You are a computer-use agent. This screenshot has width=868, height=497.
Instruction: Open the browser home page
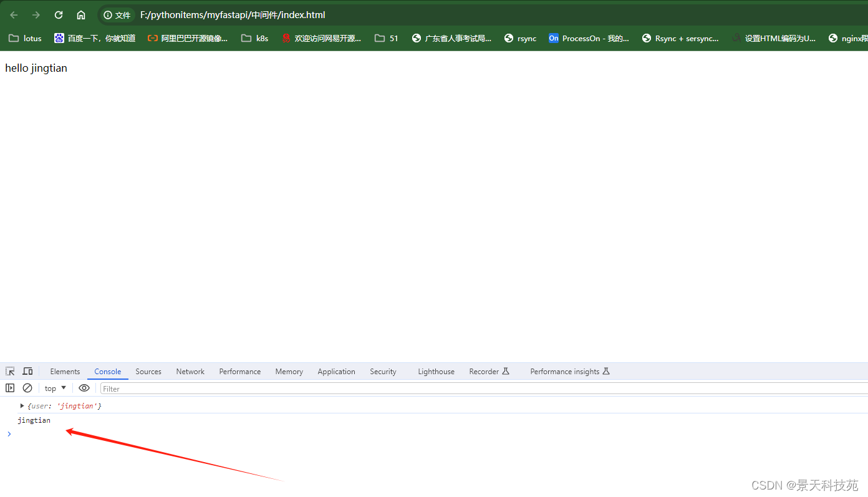point(81,15)
